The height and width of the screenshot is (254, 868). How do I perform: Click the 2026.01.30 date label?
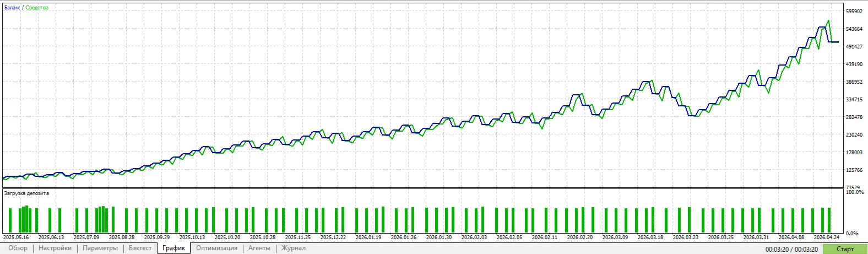click(439, 237)
